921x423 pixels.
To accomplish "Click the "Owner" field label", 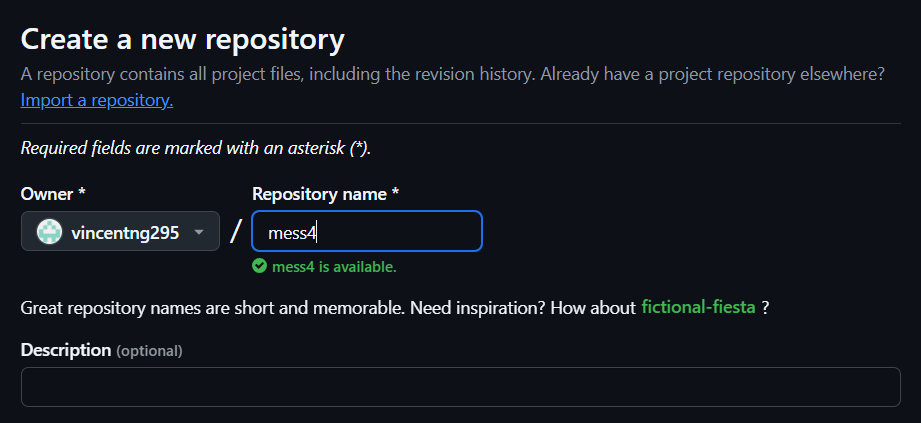I will point(46,193).
